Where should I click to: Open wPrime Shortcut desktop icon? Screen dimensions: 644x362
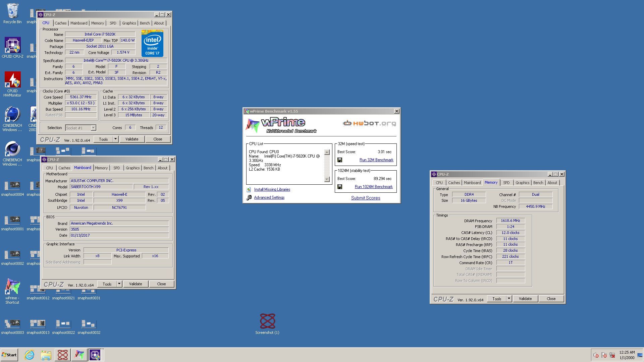click(12, 291)
